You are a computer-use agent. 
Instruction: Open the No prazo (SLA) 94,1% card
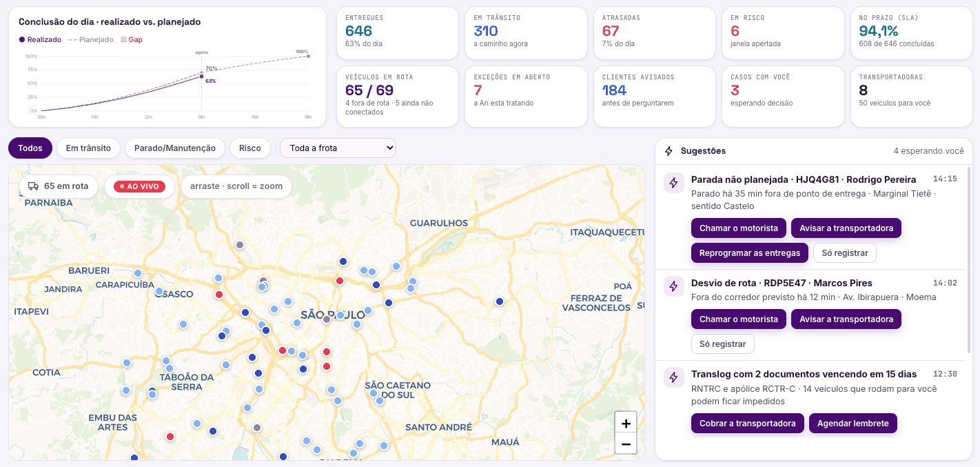(912, 33)
